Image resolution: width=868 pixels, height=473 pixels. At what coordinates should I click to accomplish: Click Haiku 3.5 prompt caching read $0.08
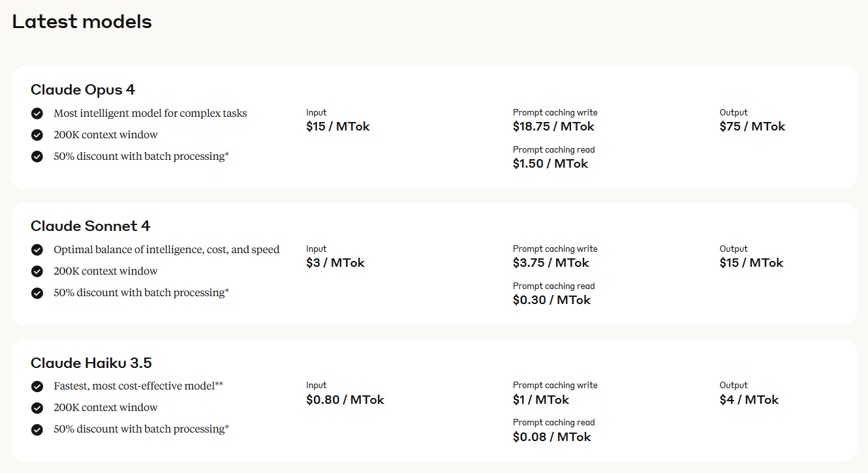coord(552,437)
